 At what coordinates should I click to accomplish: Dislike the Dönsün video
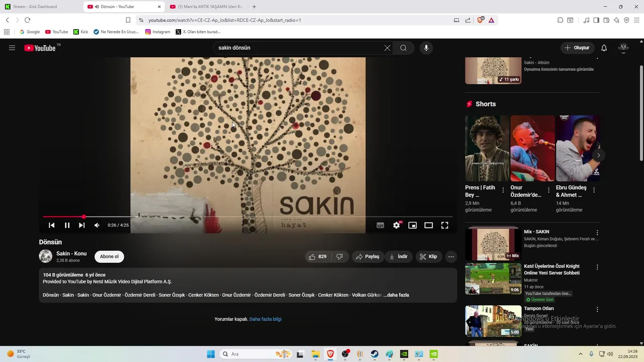[340, 256]
